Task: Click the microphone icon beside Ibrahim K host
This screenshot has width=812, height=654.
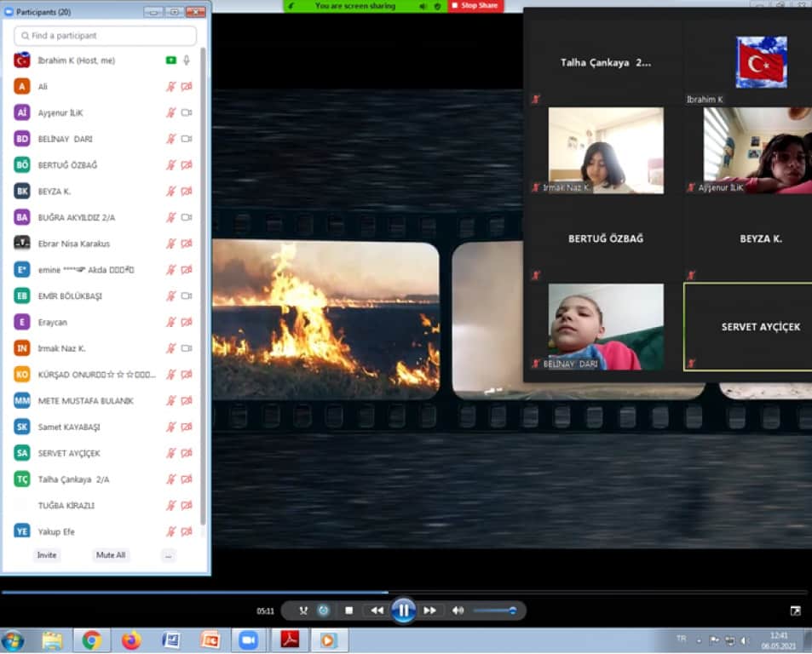Action: [187, 60]
